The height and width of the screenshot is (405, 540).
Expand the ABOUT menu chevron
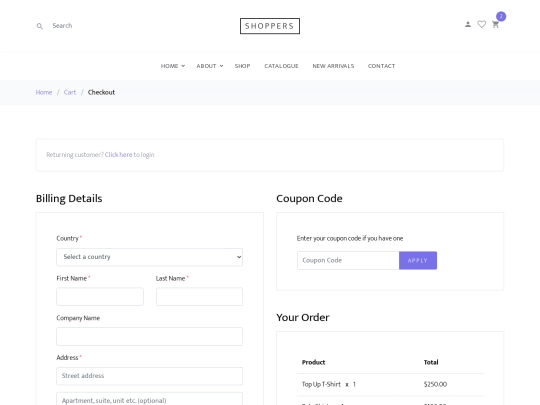point(221,66)
